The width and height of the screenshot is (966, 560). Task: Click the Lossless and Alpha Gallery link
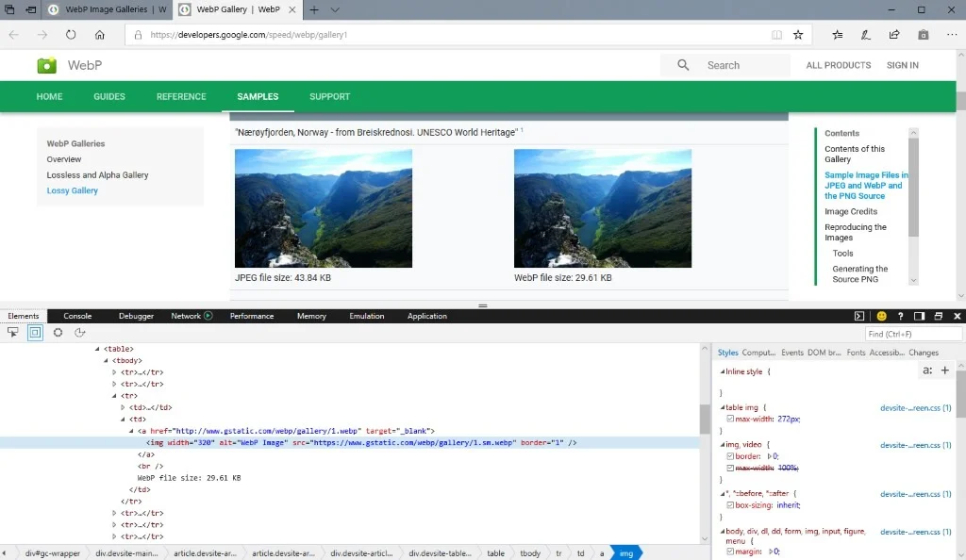coord(97,174)
